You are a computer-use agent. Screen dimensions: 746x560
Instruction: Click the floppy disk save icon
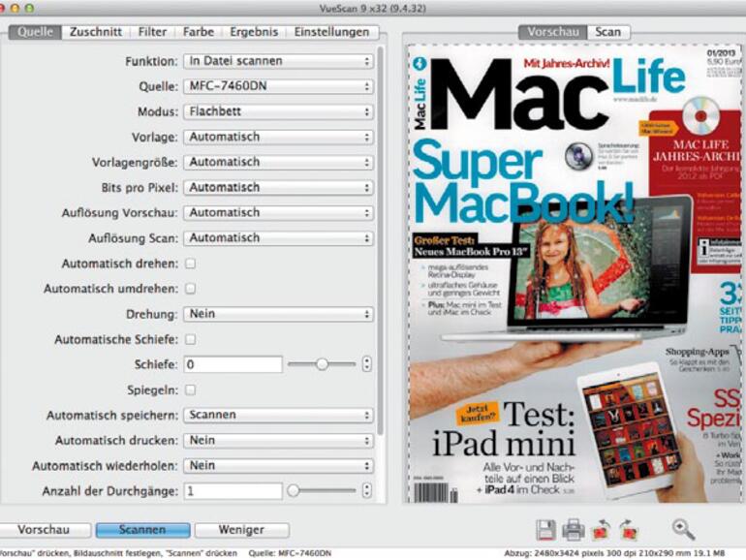coord(545,530)
